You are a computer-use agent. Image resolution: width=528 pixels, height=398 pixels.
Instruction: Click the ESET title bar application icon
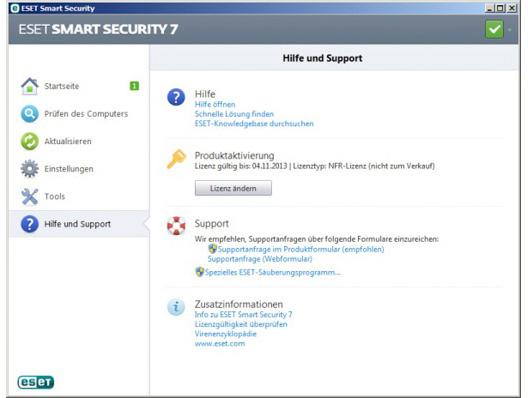click(x=14, y=8)
